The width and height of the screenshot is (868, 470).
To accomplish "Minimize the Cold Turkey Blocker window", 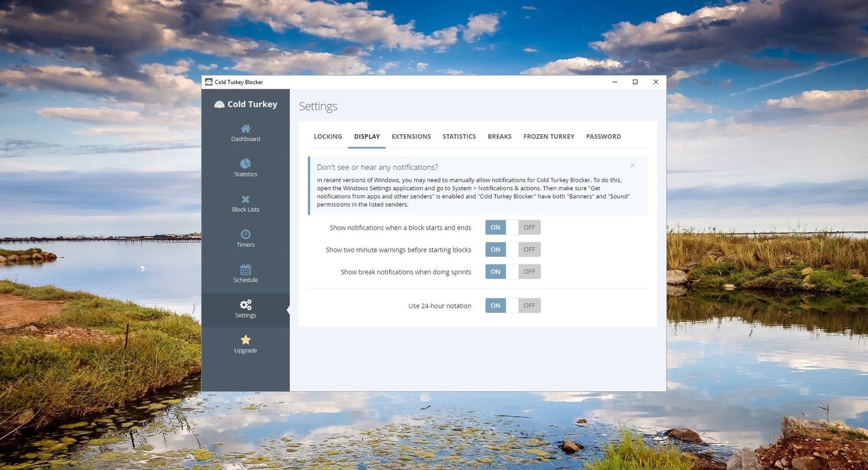I will pos(615,82).
